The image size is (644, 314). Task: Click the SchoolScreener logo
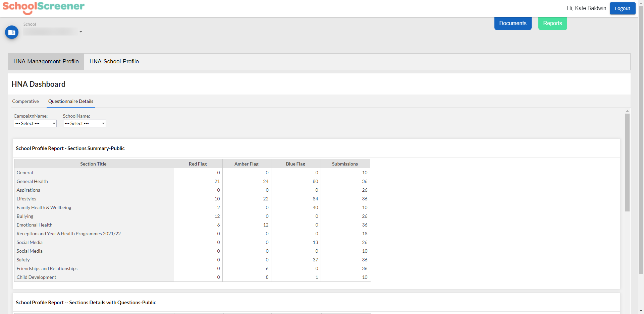point(43,8)
